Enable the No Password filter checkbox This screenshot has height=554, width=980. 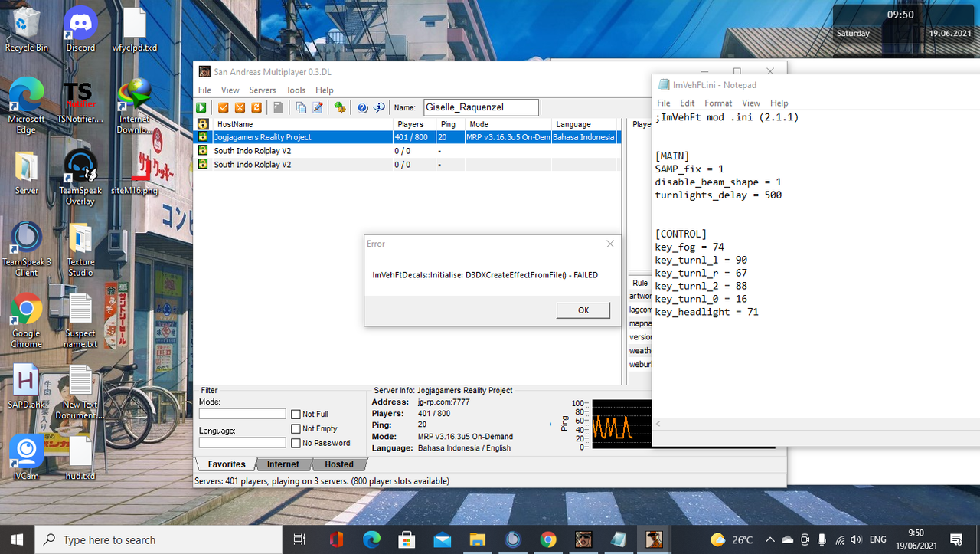(x=296, y=443)
